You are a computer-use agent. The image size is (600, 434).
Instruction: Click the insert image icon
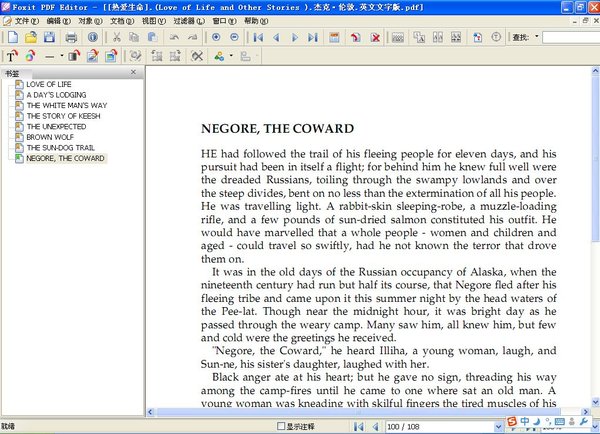pos(111,56)
